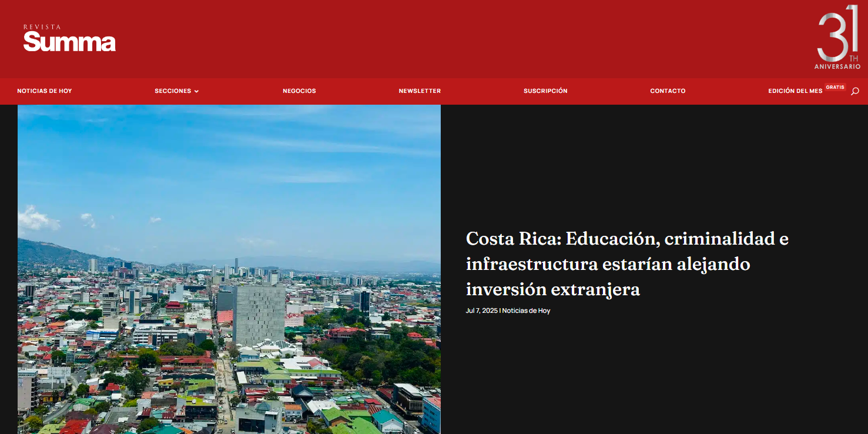This screenshot has height=434, width=868.
Task: Click the red navigation bar Secciones label
Action: tap(173, 91)
